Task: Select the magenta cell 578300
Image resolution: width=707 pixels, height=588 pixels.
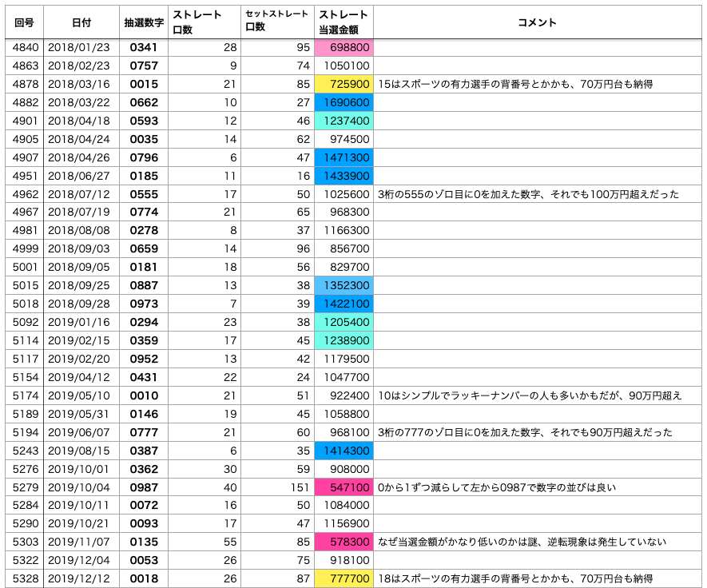Action: pos(344,542)
